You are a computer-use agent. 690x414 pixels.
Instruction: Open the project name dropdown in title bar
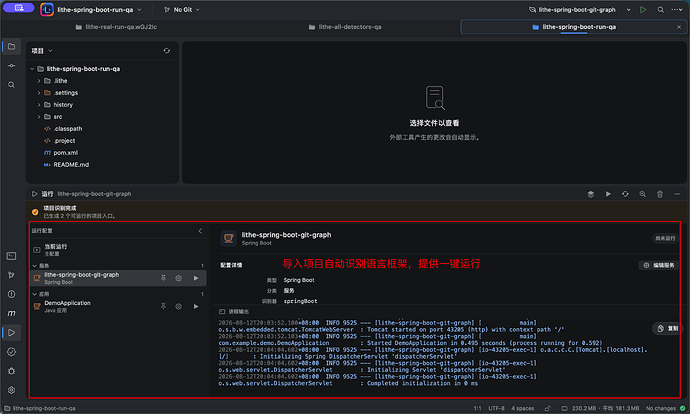pyautogui.click(x=99, y=9)
